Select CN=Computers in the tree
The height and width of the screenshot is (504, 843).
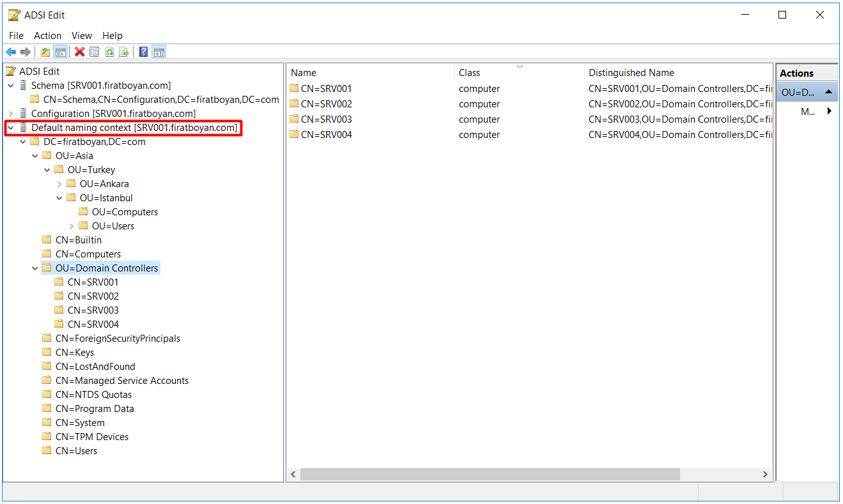88,254
